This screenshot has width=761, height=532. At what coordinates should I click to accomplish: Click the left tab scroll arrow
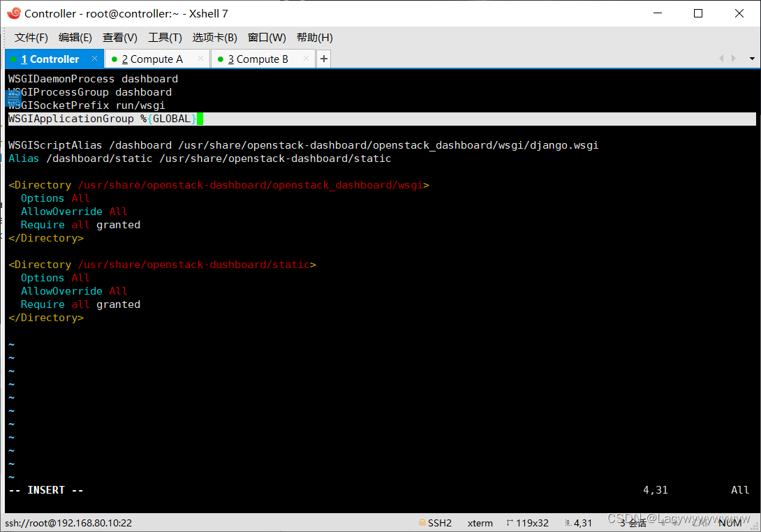point(723,59)
